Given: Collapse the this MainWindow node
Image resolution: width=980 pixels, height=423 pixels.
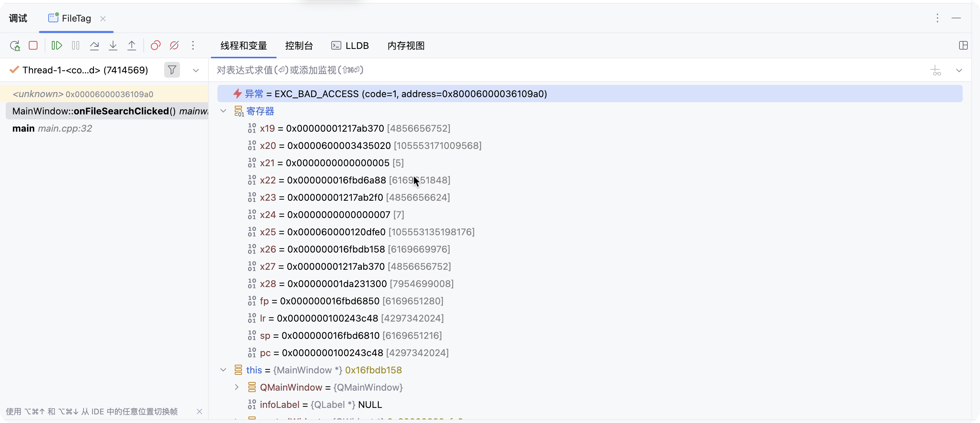Looking at the screenshot, I should tap(223, 370).
